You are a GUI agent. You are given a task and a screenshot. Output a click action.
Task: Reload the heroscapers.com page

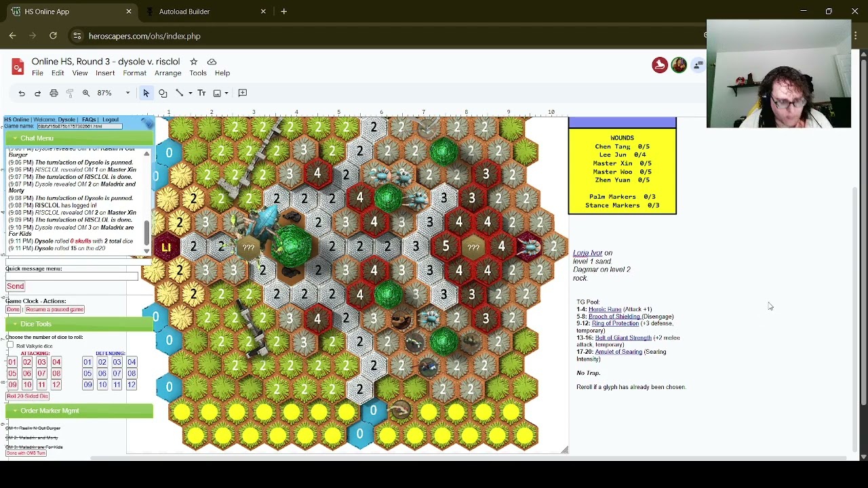(53, 36)
